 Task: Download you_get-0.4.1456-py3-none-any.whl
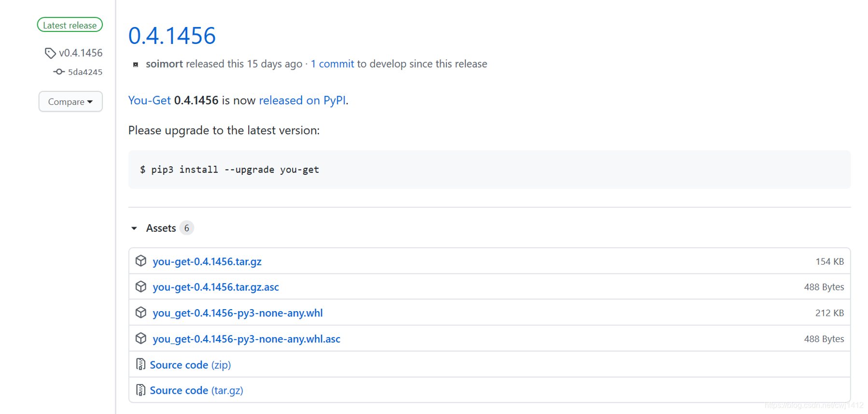pos(238,313)
